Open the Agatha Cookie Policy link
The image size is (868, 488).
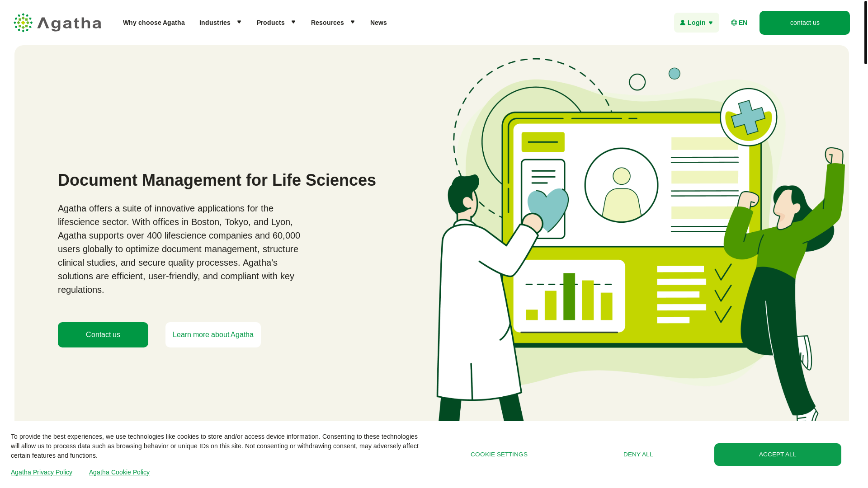point(119,472)
